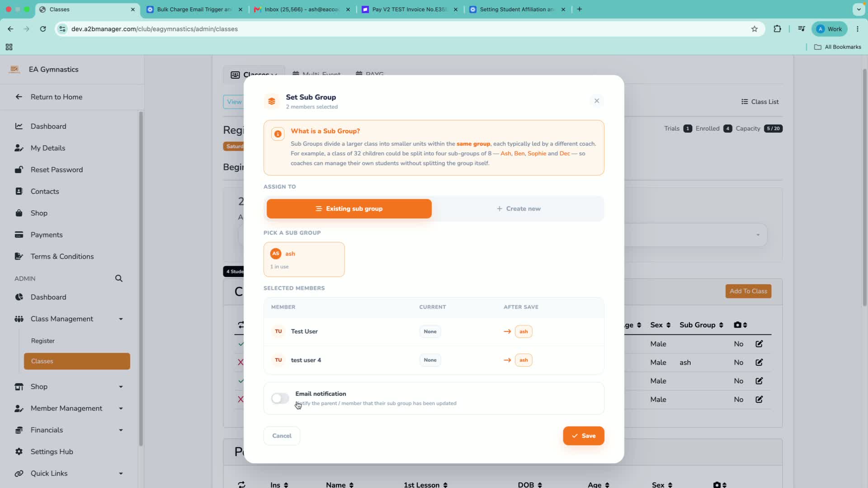Open Reset Password
Screen dimensions: 868x488
tap(57, 169)
